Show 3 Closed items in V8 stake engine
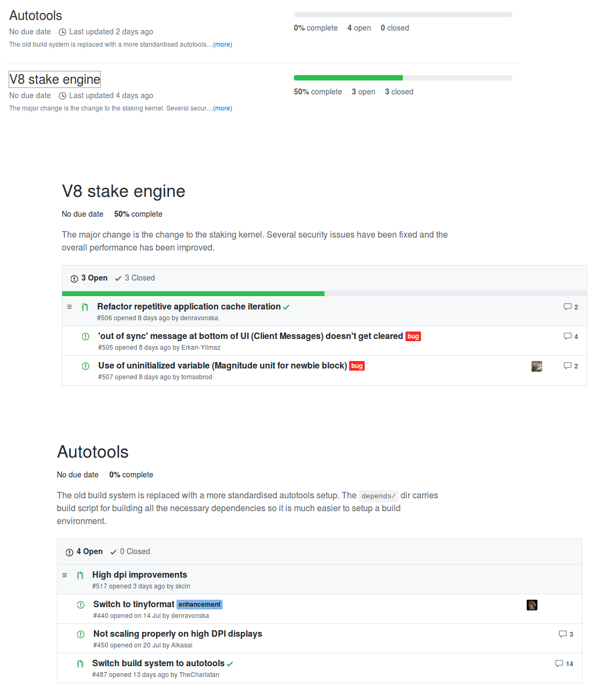 click(135, 278)
